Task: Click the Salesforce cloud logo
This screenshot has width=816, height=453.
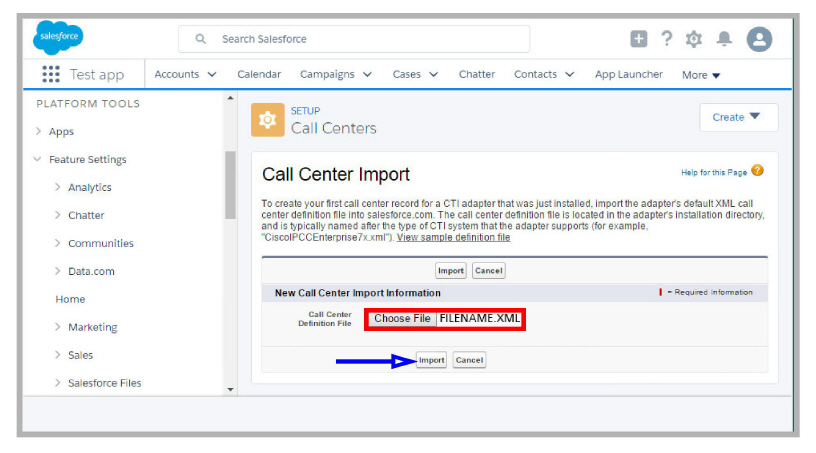Action: (x=58, y=37)
